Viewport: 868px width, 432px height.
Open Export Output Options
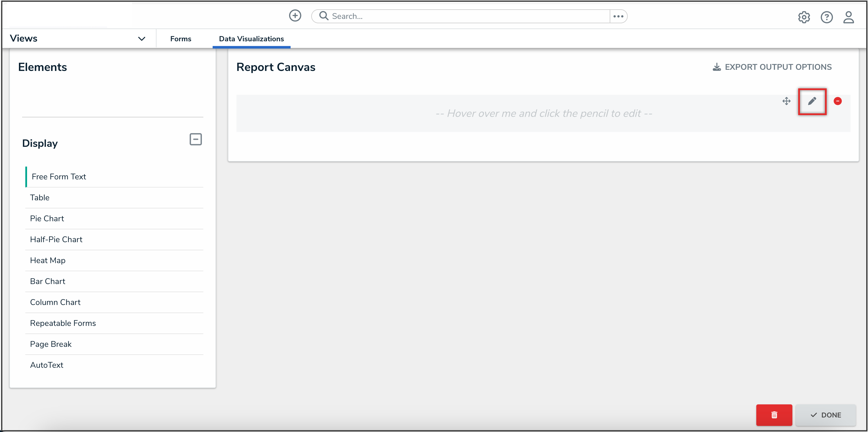772,67
